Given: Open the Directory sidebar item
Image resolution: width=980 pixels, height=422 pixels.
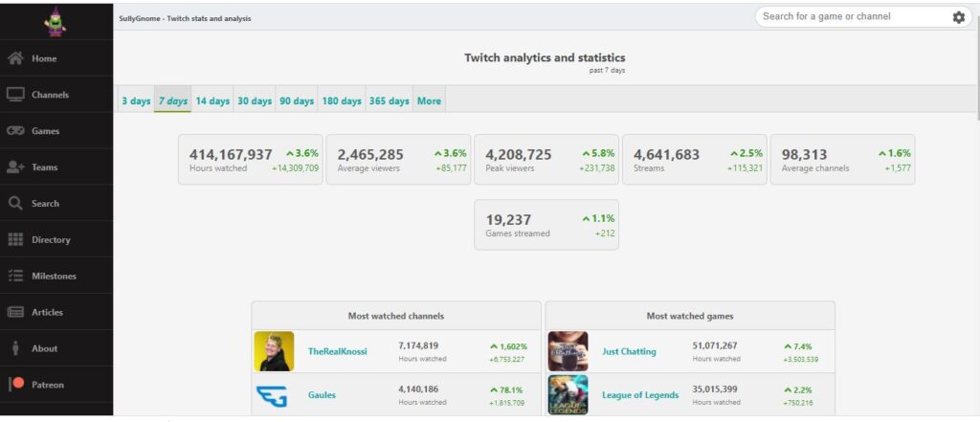Looking at the screenshot, I should (x=56, y=239).
